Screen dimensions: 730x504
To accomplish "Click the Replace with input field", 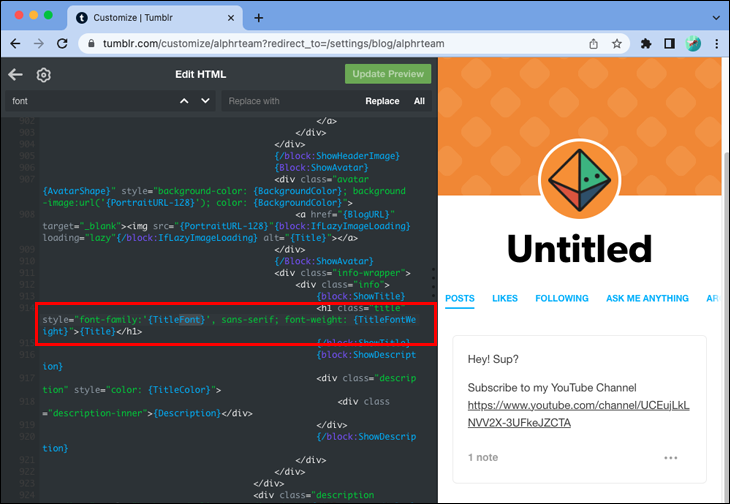I will (291, 101).
